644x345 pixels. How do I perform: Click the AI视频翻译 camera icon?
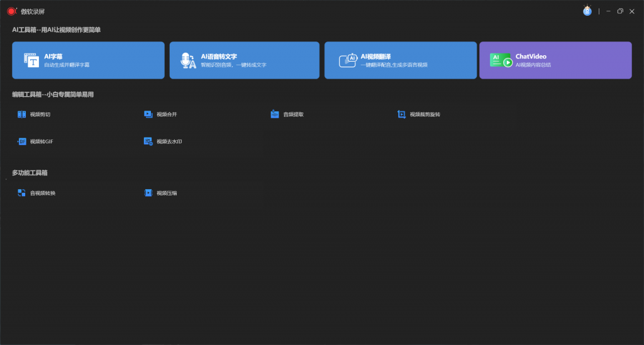tap(348, 60)
